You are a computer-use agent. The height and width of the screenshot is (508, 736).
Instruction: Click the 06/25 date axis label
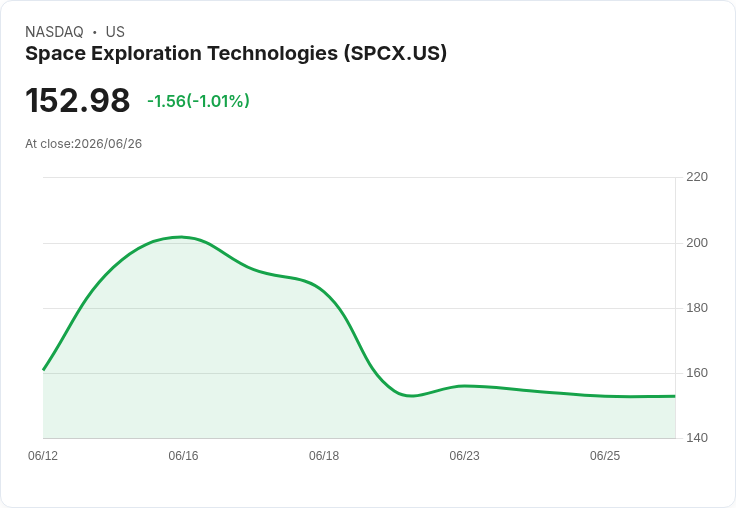(605, 456)
